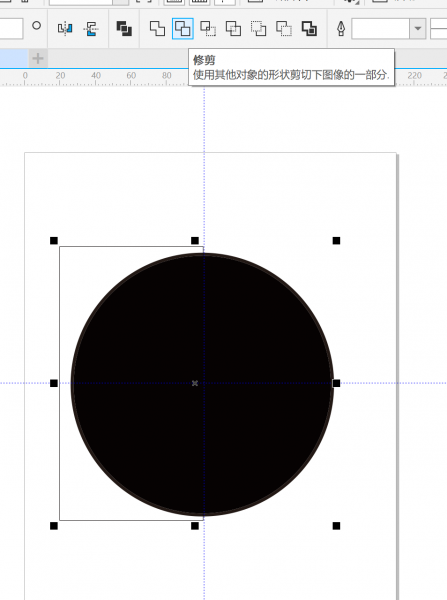Click the Combine objects icon
This screenshot has width=447, height=600.
(x=124, y=29)
